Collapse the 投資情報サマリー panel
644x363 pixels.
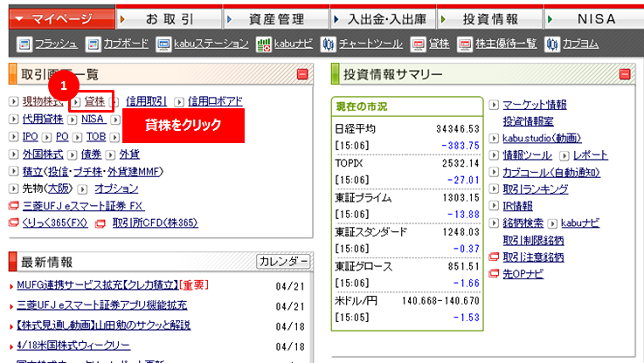pyautogui.click(x=625, y=74)
